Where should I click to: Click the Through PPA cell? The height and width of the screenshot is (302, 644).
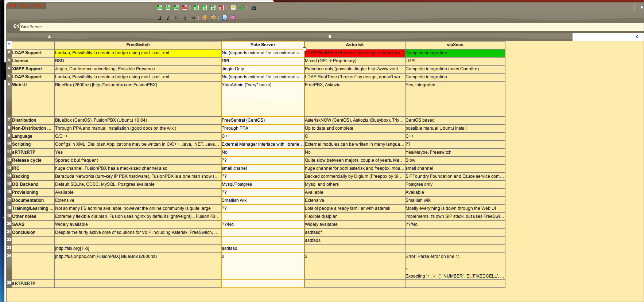coord(263,128)
